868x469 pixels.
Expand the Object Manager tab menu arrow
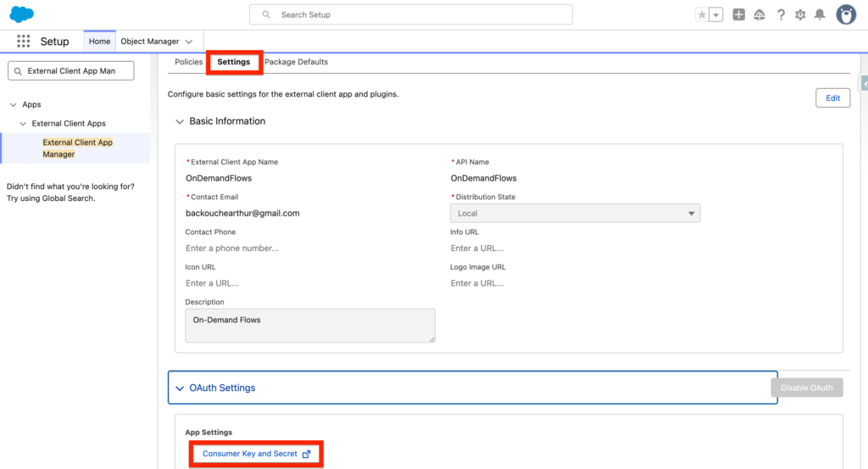point(188,42)
